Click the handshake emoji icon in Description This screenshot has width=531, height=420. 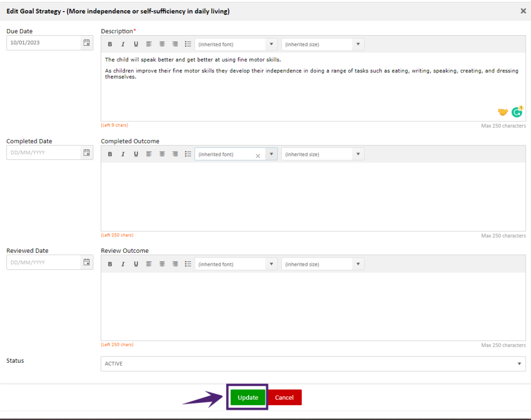[x=503, y=112]
